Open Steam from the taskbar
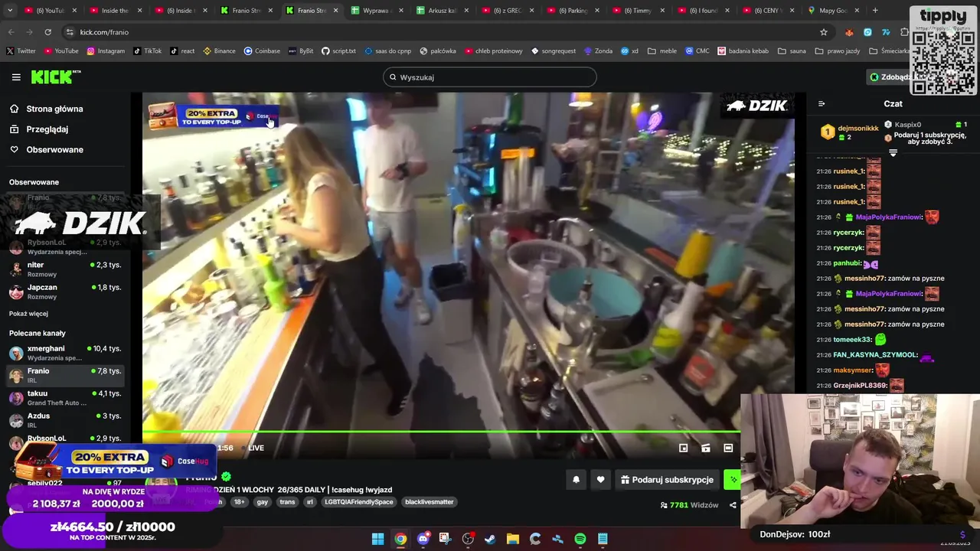 490,539
